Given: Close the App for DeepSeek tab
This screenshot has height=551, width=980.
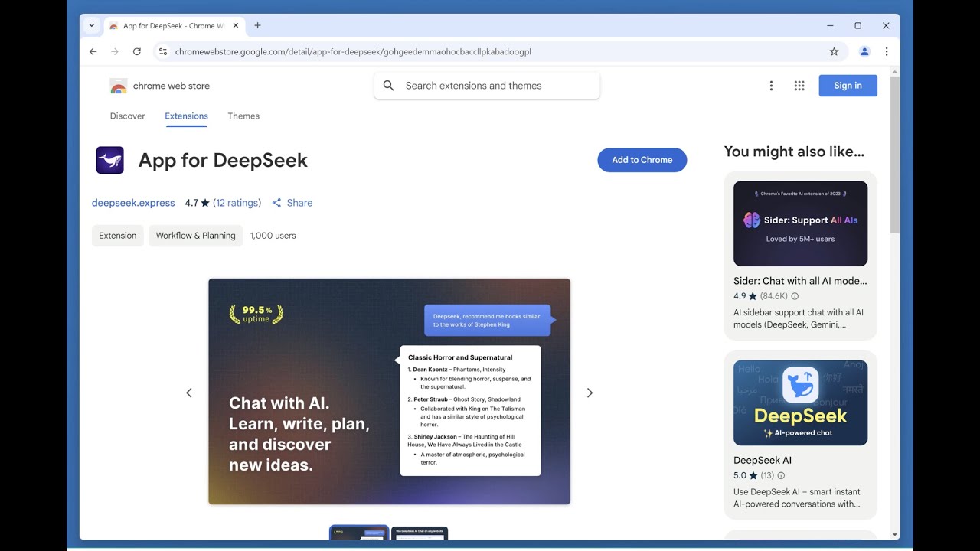Looking at the screenshot, I should click(x=236, y=25).
